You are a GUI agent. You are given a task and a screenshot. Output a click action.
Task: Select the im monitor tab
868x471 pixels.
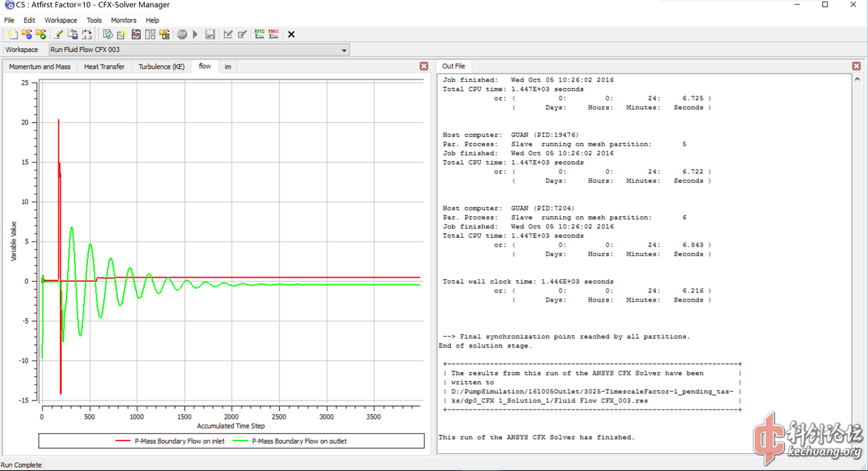tap(229, 66)
